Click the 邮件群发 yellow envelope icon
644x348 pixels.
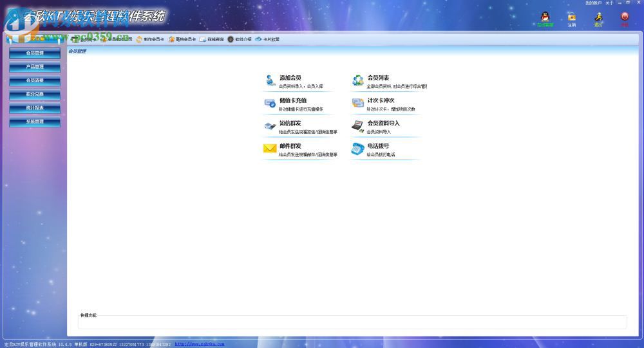point(270,149)
